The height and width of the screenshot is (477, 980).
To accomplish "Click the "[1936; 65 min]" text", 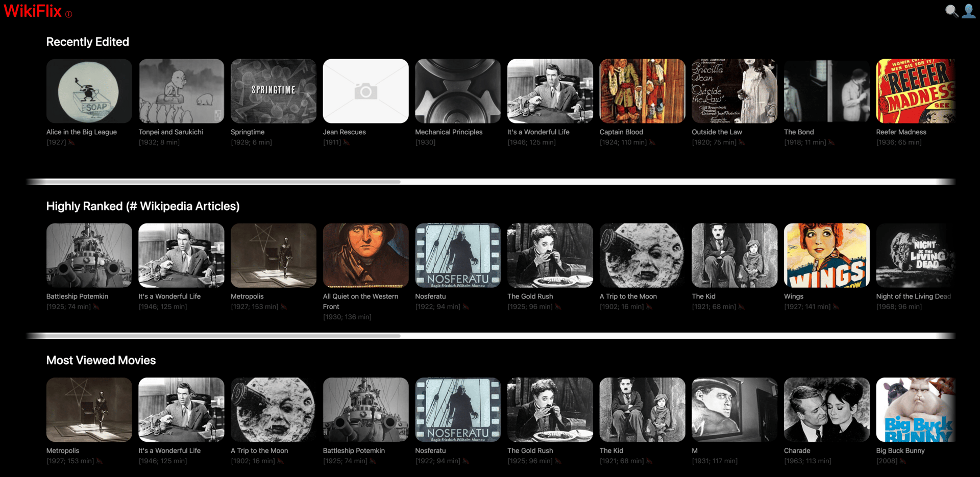I will tap(899, 142).
